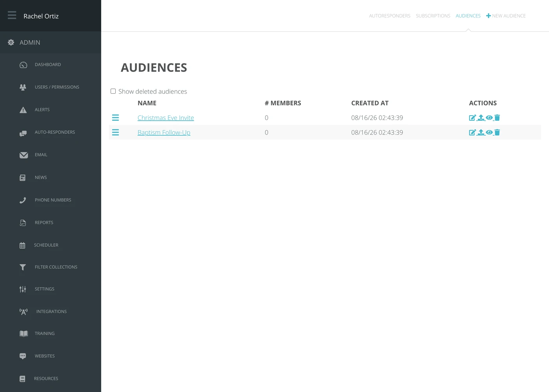Click the Auto-Responders chat icon
This screenshot has width=549, height=392.
(23, 133)
